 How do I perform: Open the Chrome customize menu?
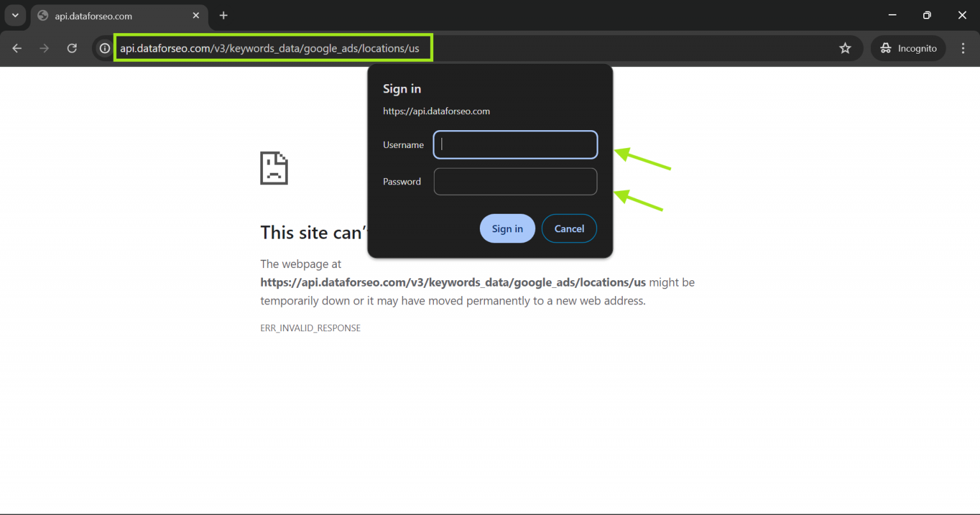point(963,48)
